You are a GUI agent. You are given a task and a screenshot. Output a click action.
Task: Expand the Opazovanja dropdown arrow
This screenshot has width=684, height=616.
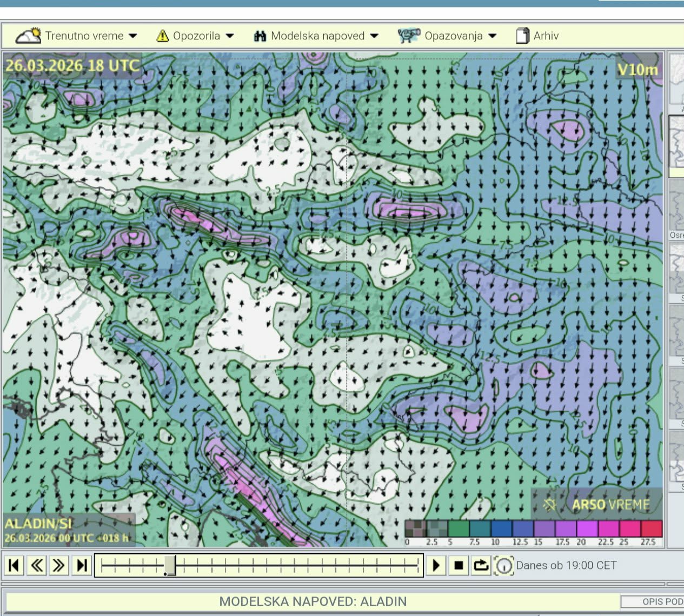pyautogui.click(x=492, y=36)
